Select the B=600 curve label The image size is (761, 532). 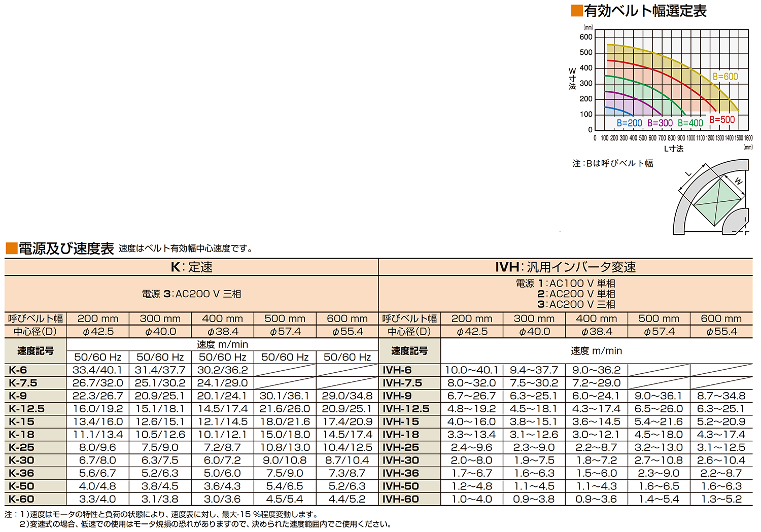point(725,77)
